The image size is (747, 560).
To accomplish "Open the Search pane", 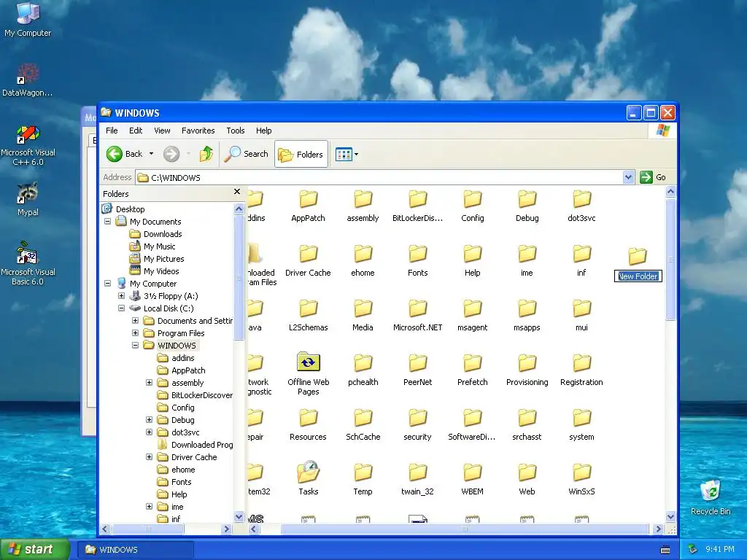I will [x=247, y=154].
